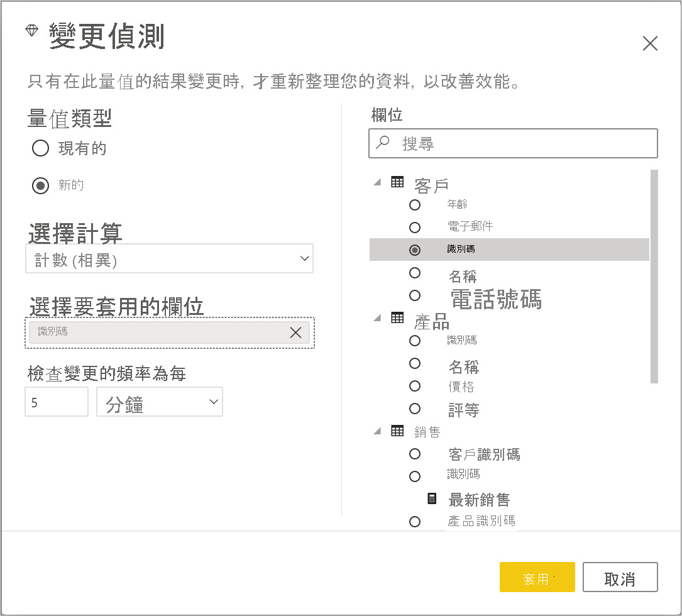Click the 套用 apply button
This screenshot has width=682, height=616.
pyautogui.click(x=537, y=577)
